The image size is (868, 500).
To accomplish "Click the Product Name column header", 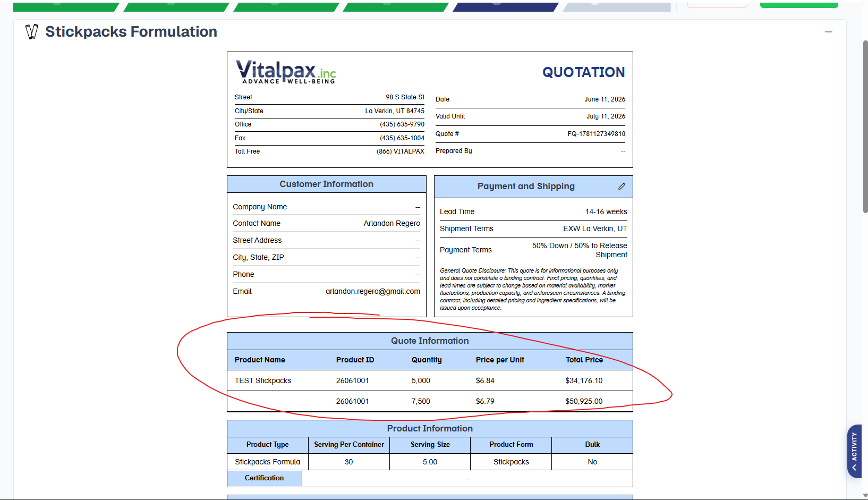I will tap(260, 360).
